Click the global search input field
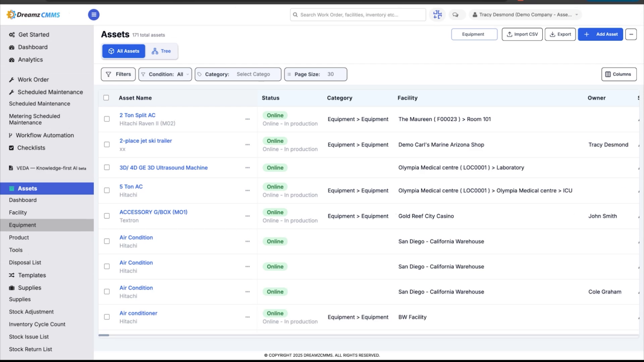Image resolution: width=644 pixels, height=362 pixels. click(x=358, y=15)
